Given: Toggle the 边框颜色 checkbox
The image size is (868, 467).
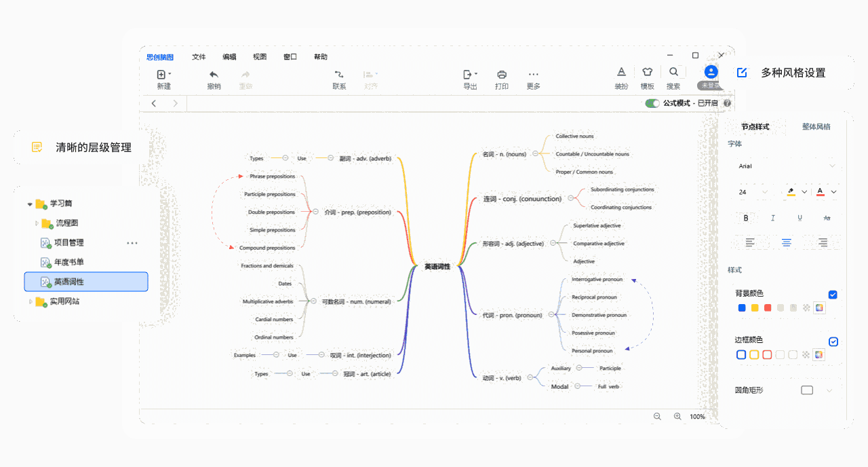Looking at the screenshot, I should point(833,341).
